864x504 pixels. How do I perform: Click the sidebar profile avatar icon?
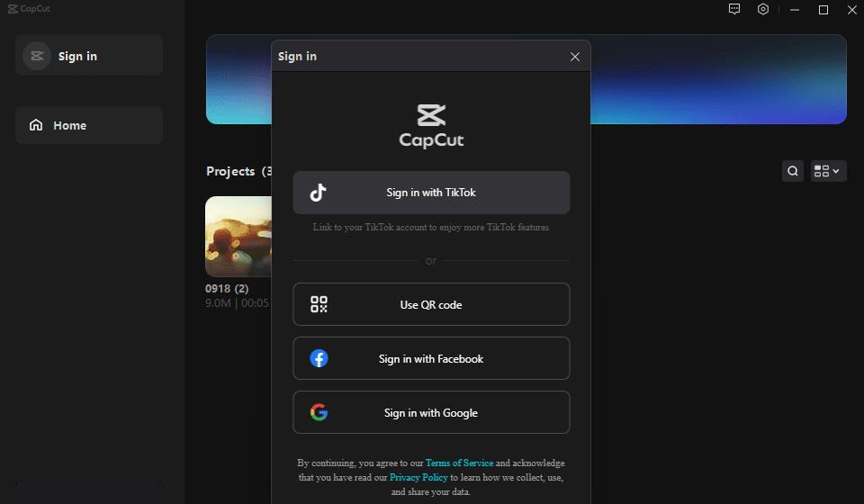[x=37, y=56]
